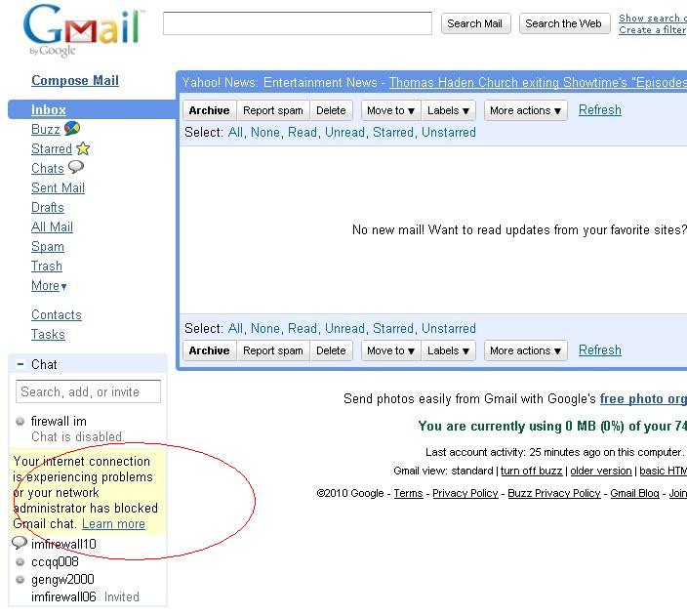Image resolution: width=687 pixels, height=616 pixels.
Task: Click the imfirewall06 Invited contact
Action: [85, 596]
